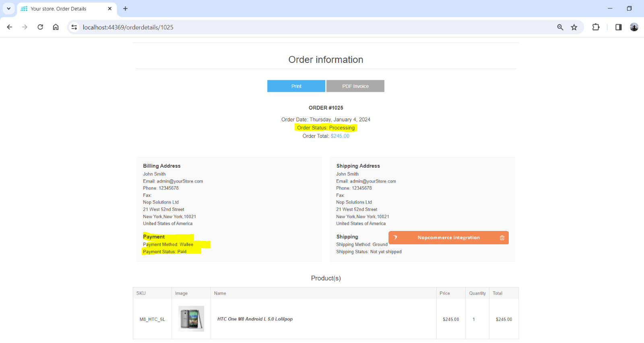Open the site information icon in address bar

[x=74, y=27]
